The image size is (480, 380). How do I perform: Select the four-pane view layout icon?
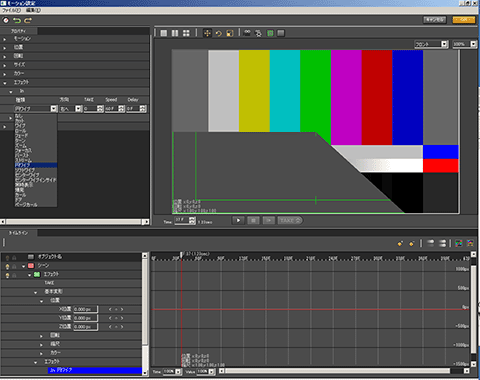click(x=186, y=33)
